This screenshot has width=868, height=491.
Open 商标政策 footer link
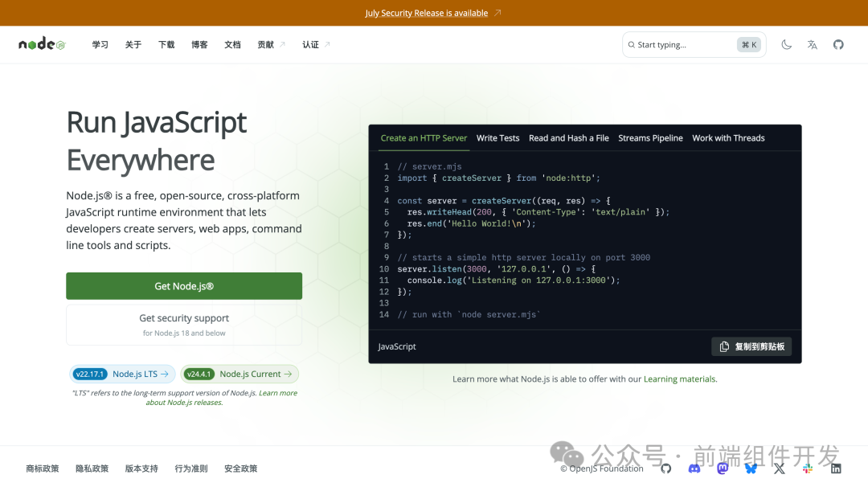click(x=42, y=468)
